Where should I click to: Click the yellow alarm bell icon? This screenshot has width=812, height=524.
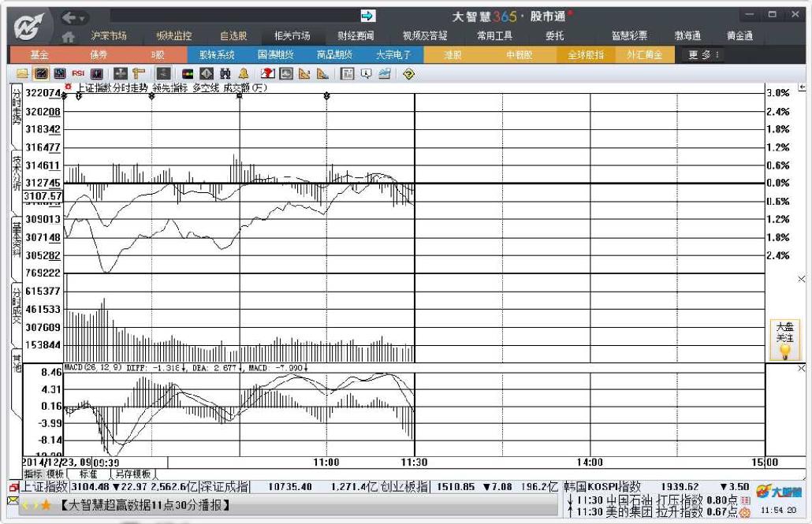(x=244, y=74)
